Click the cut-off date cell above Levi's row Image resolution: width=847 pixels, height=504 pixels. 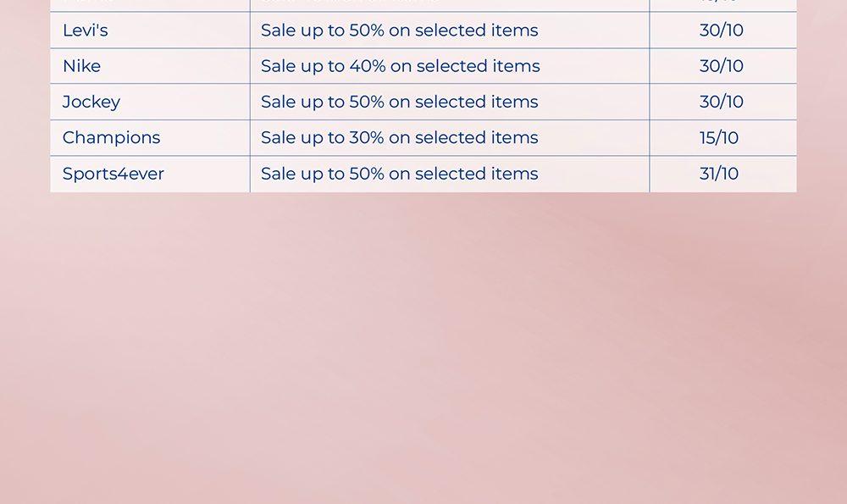tap(722, 4)
